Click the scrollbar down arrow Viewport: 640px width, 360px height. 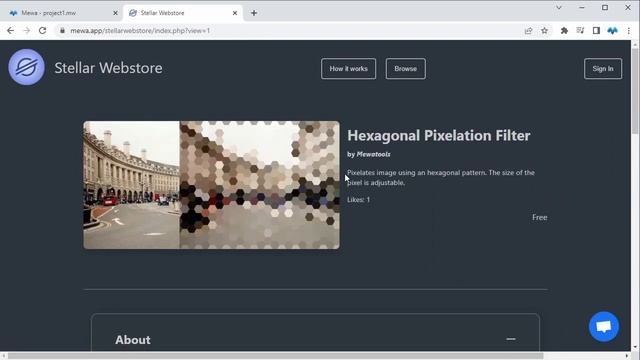[x=635, y=347]
